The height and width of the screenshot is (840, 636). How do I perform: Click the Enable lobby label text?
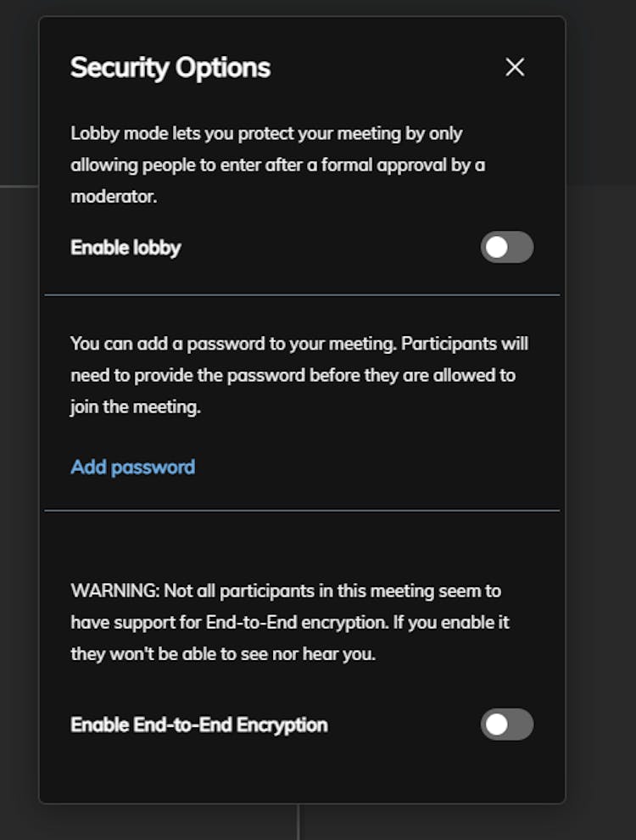126,248
